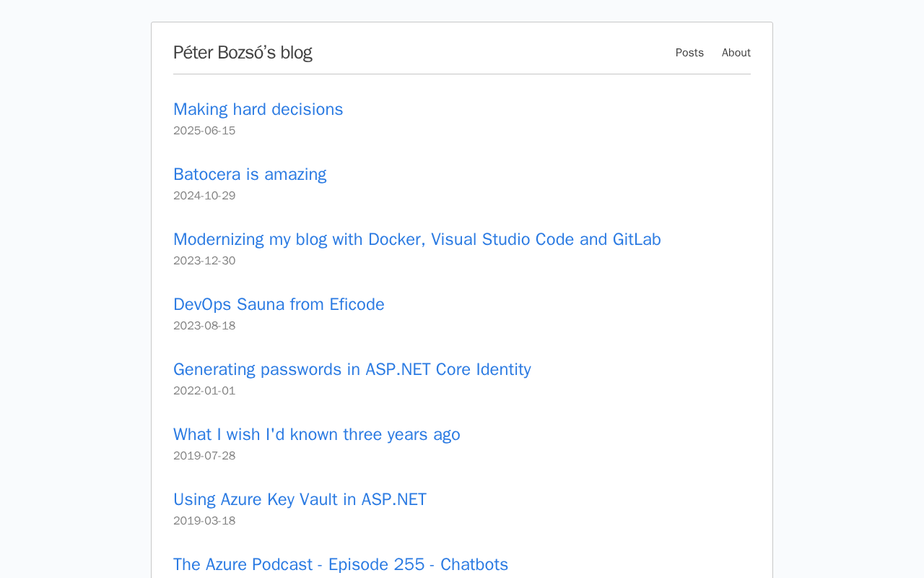Open the Making hard decisions post
Viewport: 924px width, 578px height.
tap(258, 109)
